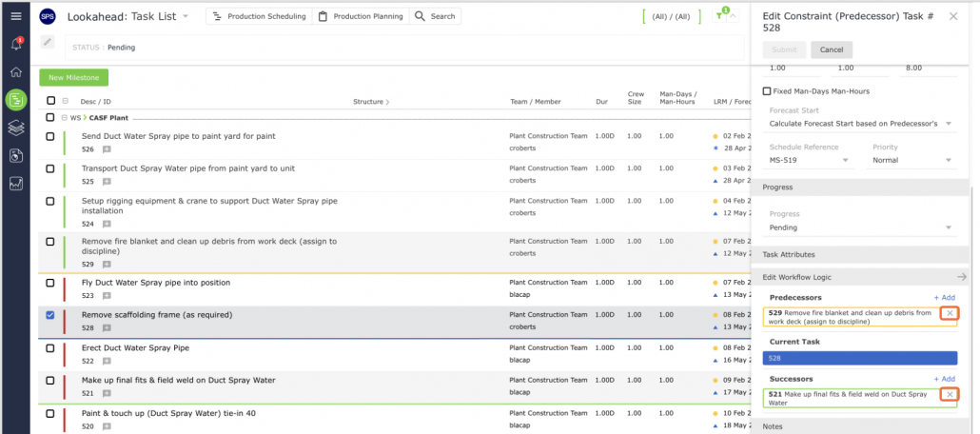Open the Lookahead Task List title dropdown

(x=185, y=17)
